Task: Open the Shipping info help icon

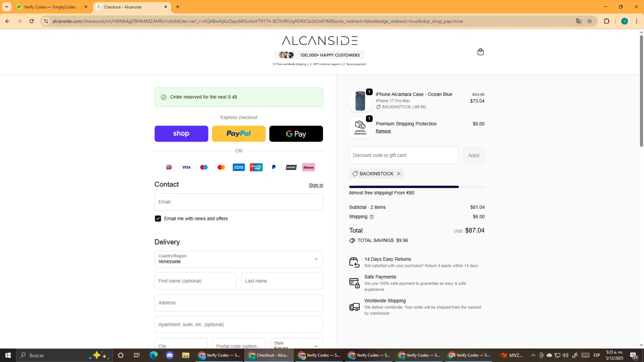Action: point(372,217)
